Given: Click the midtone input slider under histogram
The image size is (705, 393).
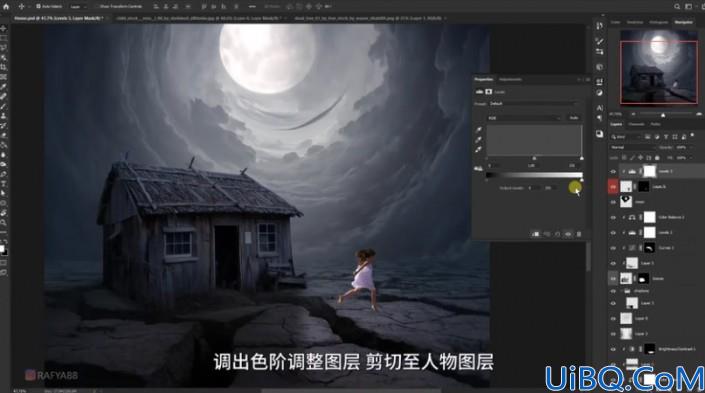Looking at the screenshot, I should click(534, 158).
